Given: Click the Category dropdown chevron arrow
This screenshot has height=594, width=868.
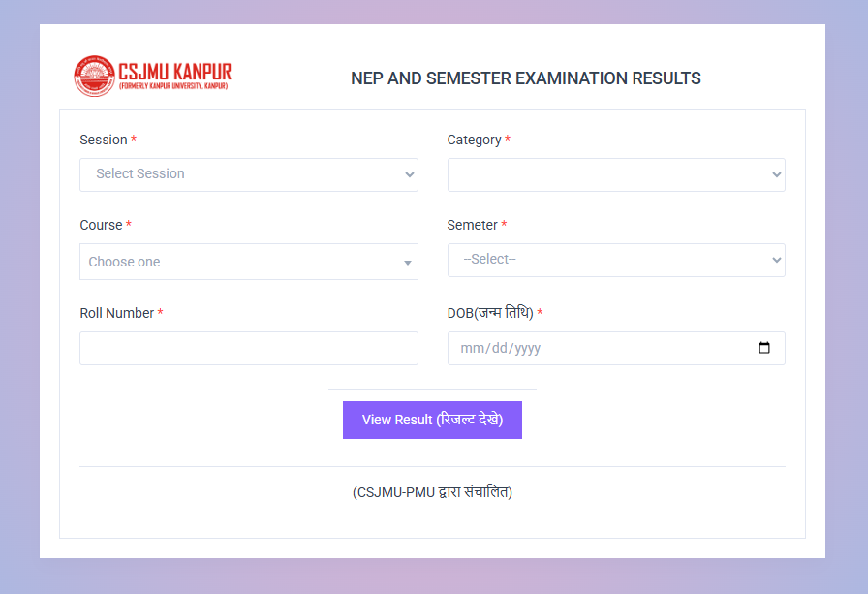Looking at the screenshot, I should pos(776,174).
